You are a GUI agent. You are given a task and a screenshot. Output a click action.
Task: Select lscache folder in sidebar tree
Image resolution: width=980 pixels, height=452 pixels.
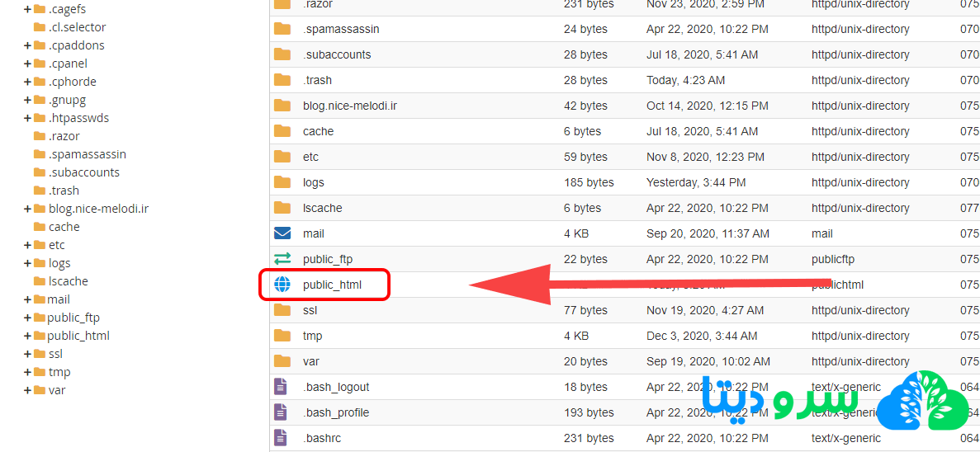(x=68, y=281)
